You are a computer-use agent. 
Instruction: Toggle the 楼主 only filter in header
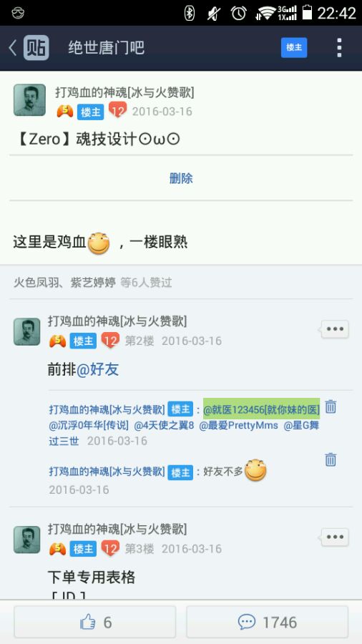click(294, 47)
